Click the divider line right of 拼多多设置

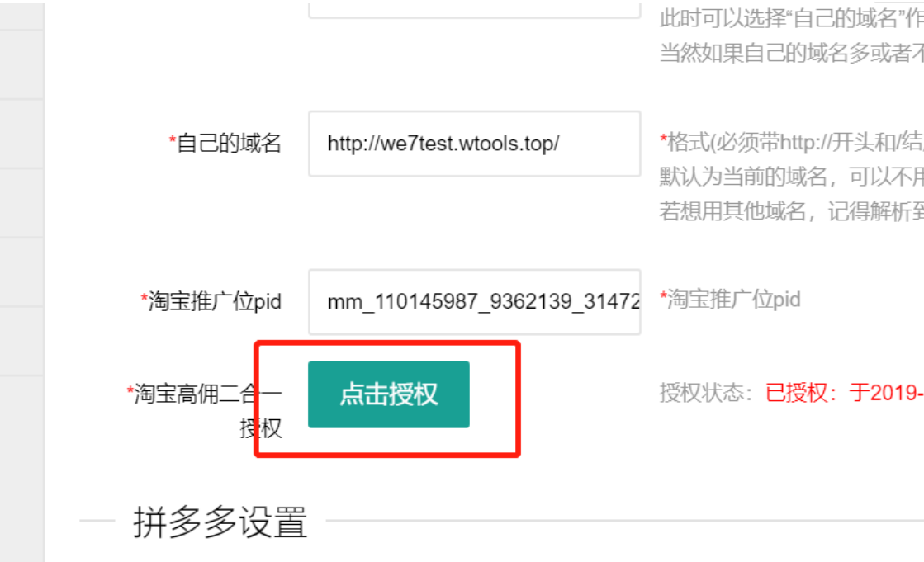(624, 521)
